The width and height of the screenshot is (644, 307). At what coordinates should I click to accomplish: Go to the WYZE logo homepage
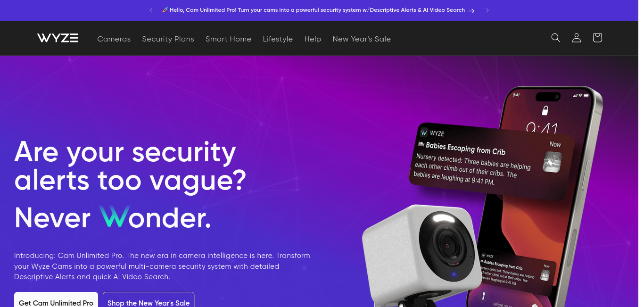click(58, 38)
